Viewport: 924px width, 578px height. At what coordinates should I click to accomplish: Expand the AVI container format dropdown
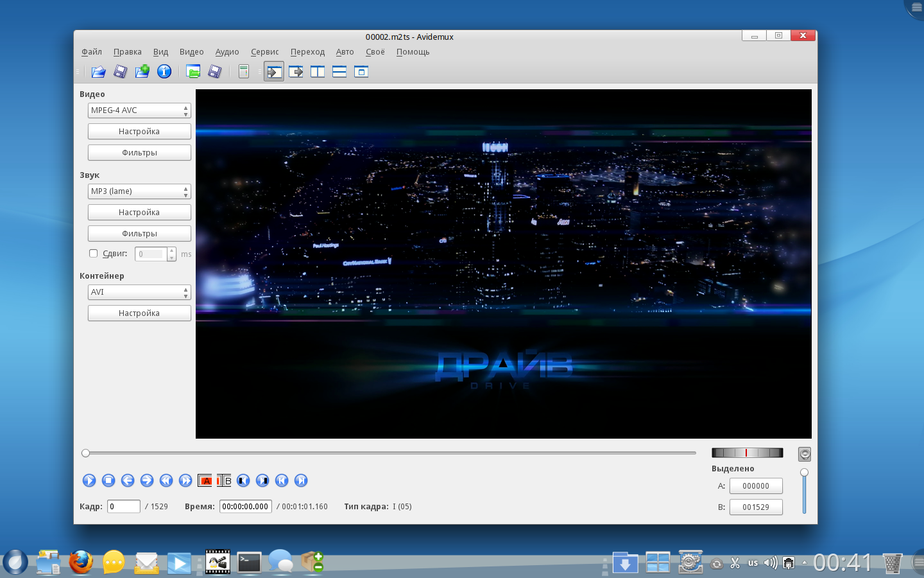(x=139, y=292)
